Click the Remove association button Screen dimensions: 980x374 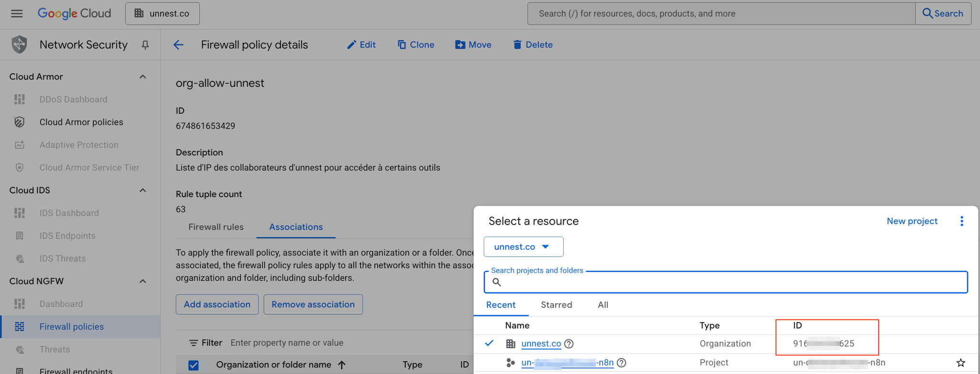point(313,305)
